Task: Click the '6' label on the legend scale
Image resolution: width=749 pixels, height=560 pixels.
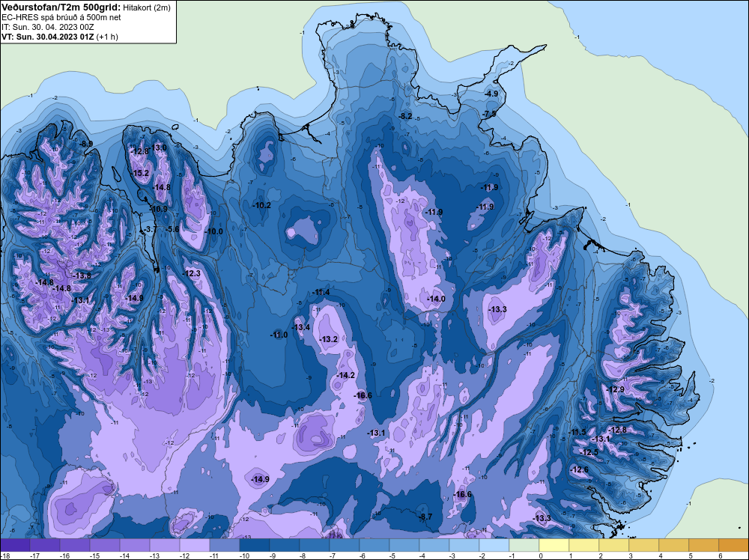Action: pos(721,556)
